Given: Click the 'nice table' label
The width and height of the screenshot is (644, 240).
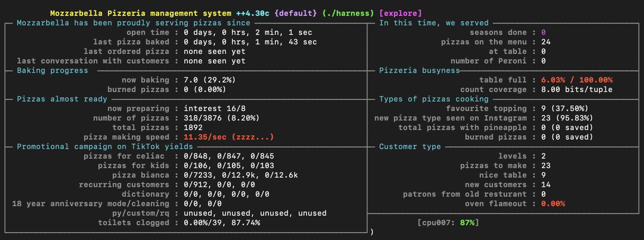Looking at the screenshot, I should [502, 175].
